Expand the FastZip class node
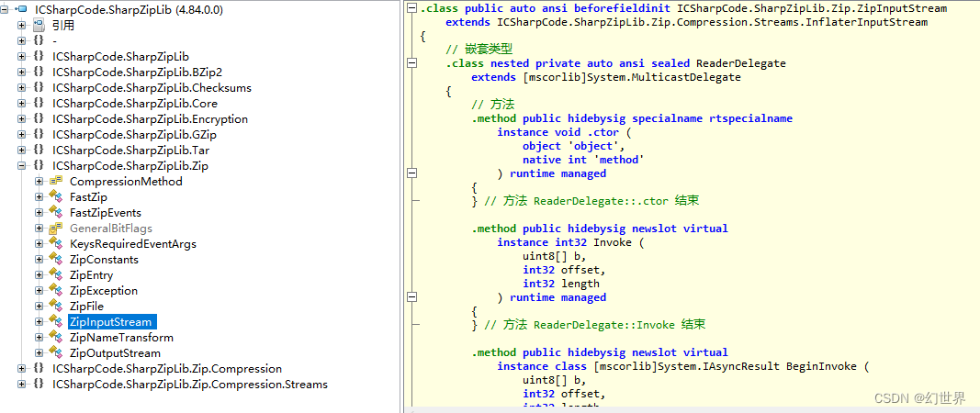The height and width of the screenshot is (413, 980). pos(39,197)
